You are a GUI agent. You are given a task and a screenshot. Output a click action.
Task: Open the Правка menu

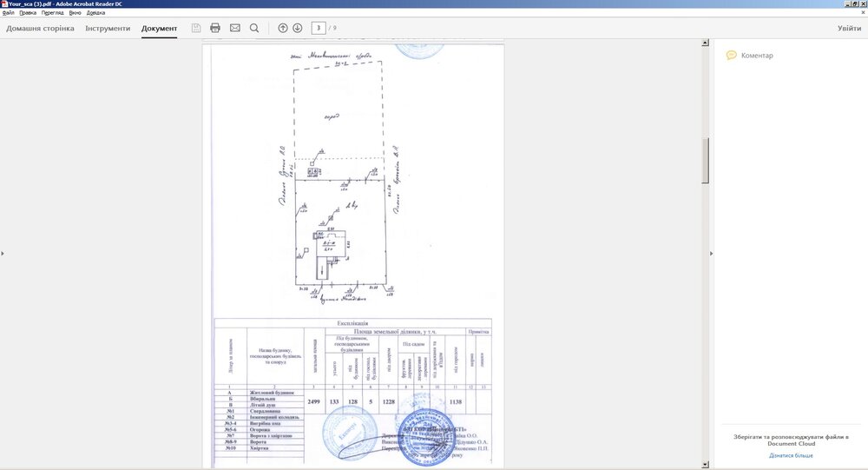[x=28, y=13]
